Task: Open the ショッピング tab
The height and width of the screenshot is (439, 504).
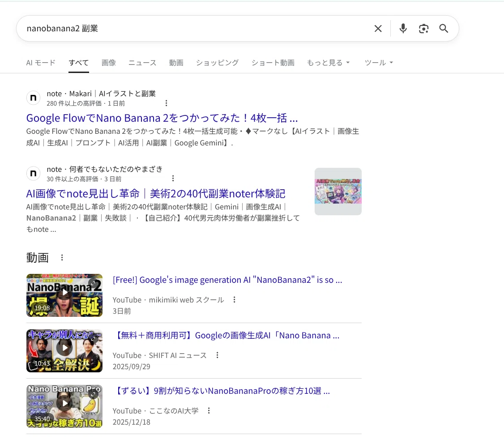Action: click(x=217, y=63)
